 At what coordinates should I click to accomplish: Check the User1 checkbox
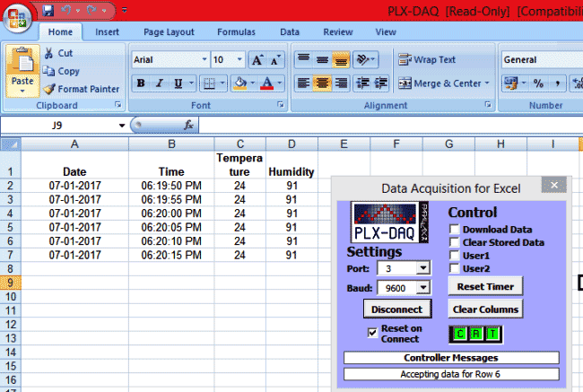454,256
